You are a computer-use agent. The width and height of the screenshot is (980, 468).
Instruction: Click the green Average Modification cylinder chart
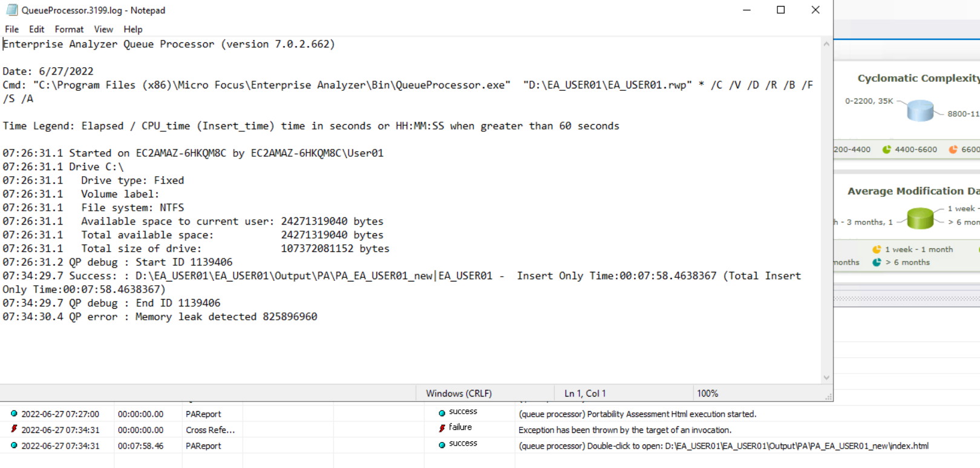coord(920,218)
